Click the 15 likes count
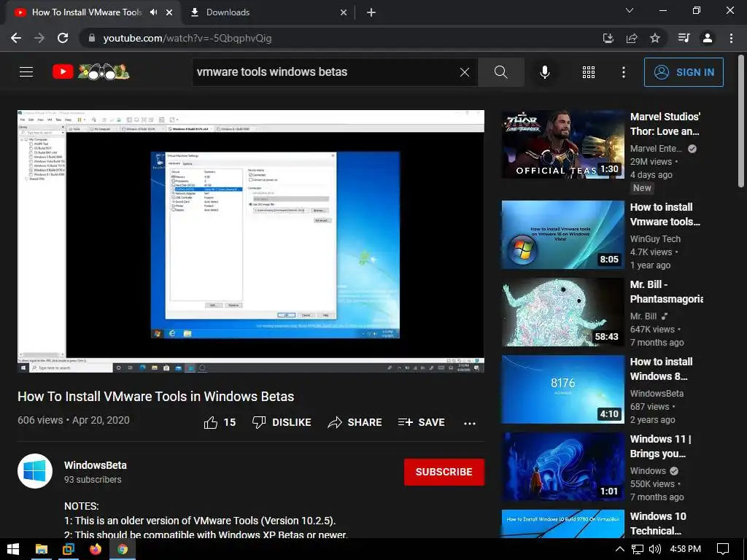 coord(230,422)
